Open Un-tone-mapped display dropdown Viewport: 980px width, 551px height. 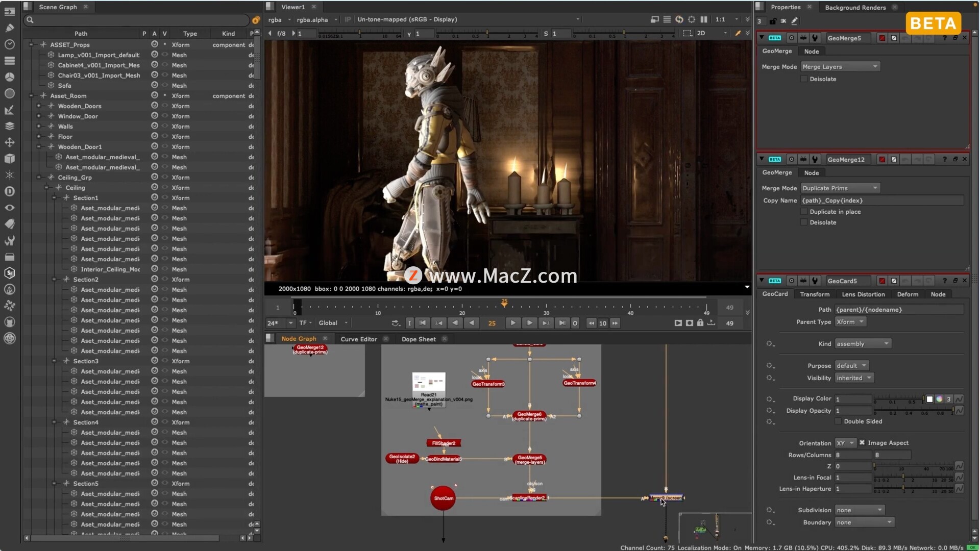point(469,19)
